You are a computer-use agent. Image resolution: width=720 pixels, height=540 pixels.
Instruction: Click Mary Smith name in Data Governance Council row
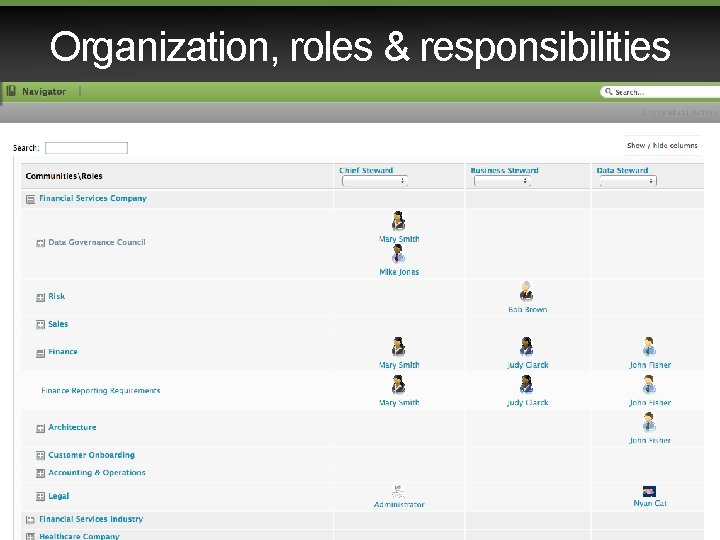click(399, 239)
